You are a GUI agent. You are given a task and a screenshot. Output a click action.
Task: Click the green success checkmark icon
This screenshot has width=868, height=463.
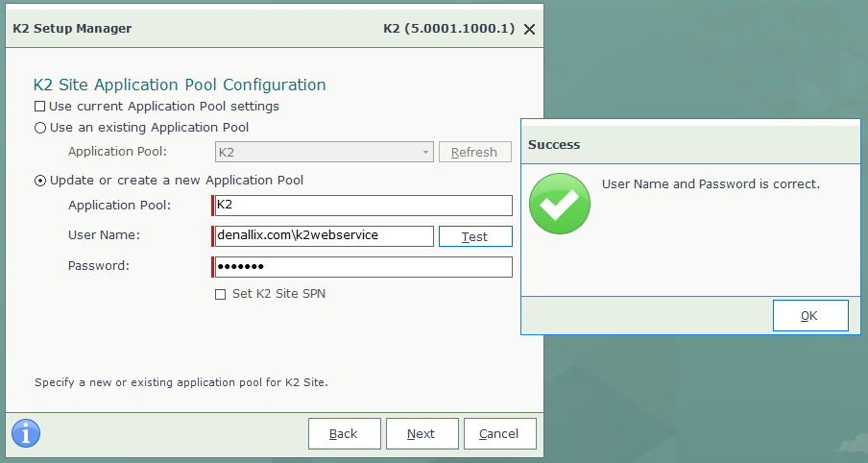click(x=559, y=204)
